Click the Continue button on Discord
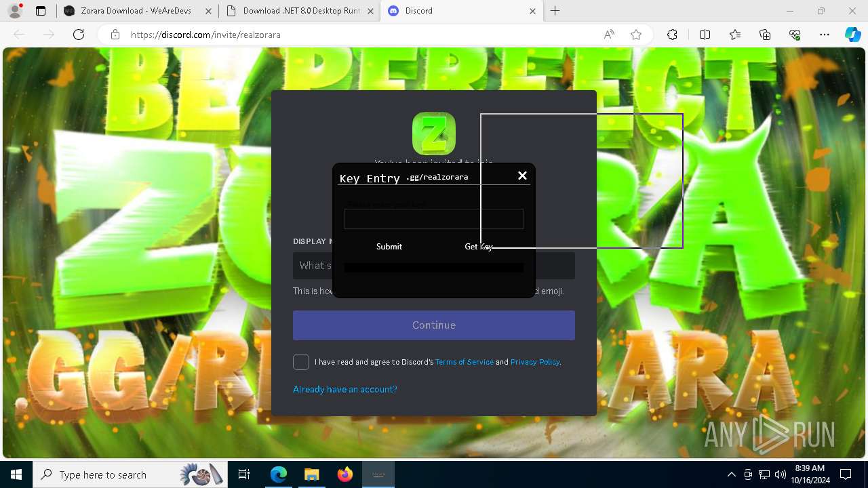Image resolution: width=868 pixels, height=488 pixels. pos(434,325)
